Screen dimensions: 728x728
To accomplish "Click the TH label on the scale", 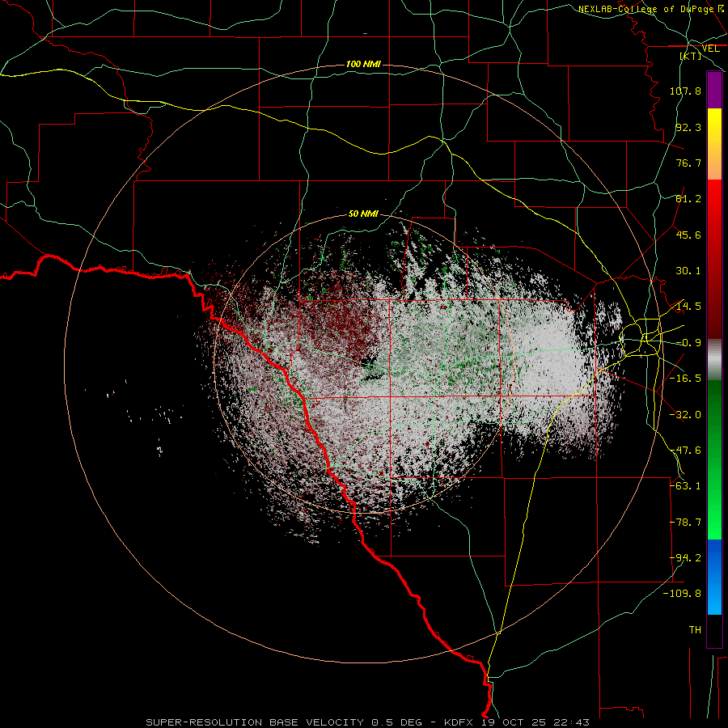I will [x=695, y=630].
